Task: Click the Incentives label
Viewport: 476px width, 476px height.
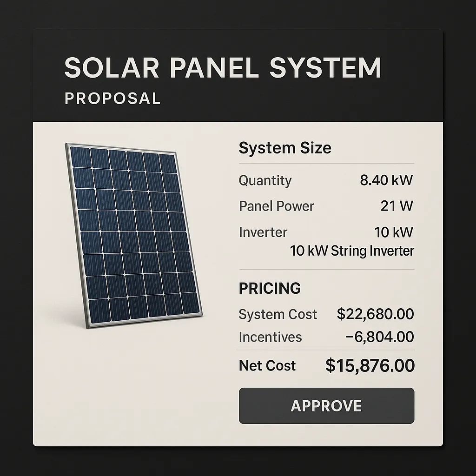Action: [x=270, y=337]
